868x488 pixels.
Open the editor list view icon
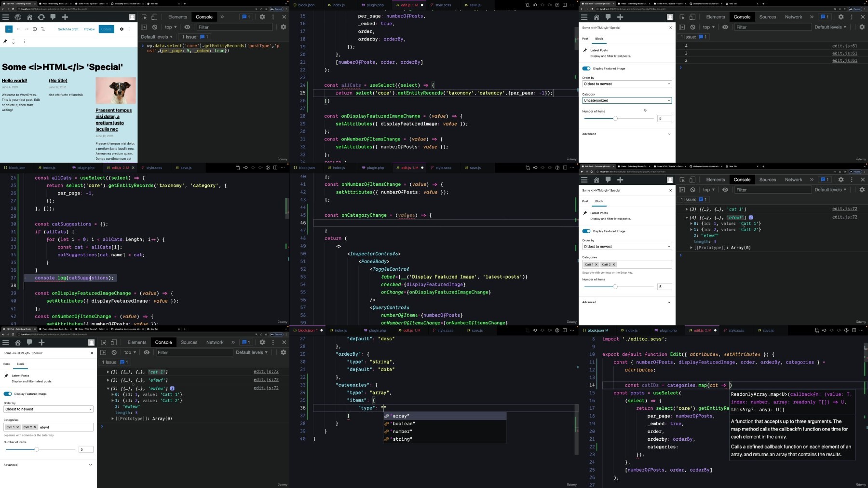(x=43, y=29)
